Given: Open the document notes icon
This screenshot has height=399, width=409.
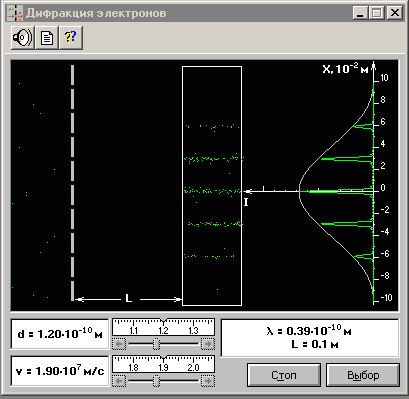Looking at the screenshot, I should click(x=47, y=38).
